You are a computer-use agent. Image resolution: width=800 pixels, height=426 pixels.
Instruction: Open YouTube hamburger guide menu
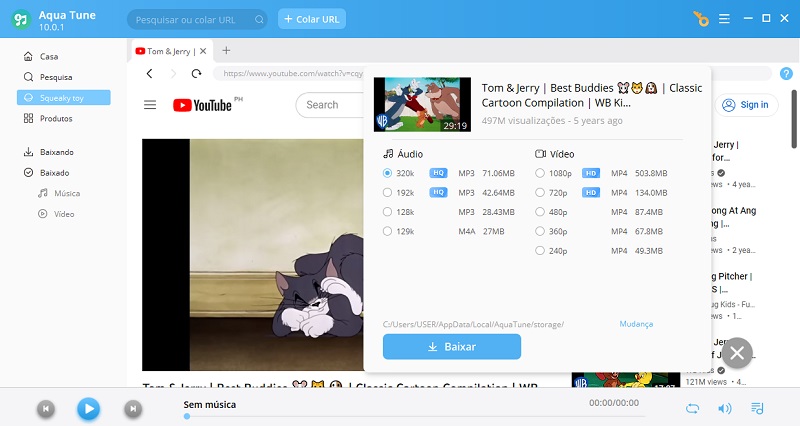pyautogui.click(x=150, y=105)
